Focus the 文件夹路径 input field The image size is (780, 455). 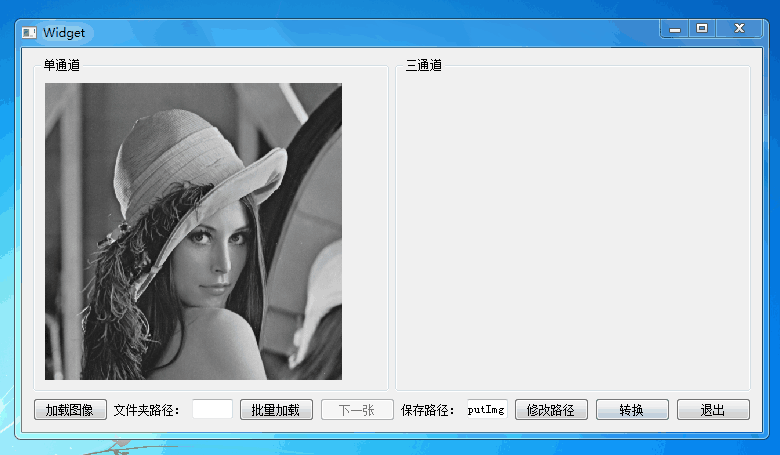tap(212, 409)
